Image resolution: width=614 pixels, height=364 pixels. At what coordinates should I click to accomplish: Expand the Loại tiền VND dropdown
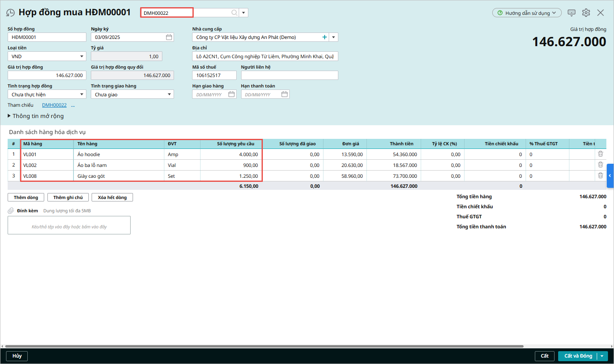[82, 57]
